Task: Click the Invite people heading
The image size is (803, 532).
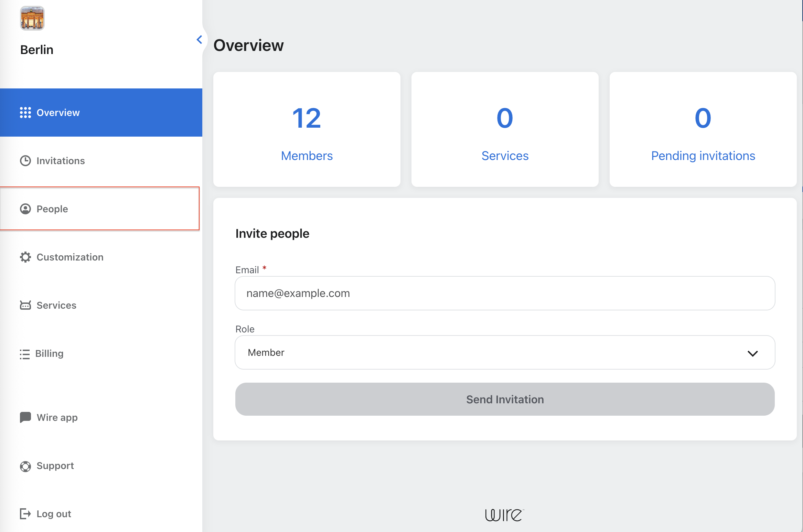Action: tap(272, 234)
